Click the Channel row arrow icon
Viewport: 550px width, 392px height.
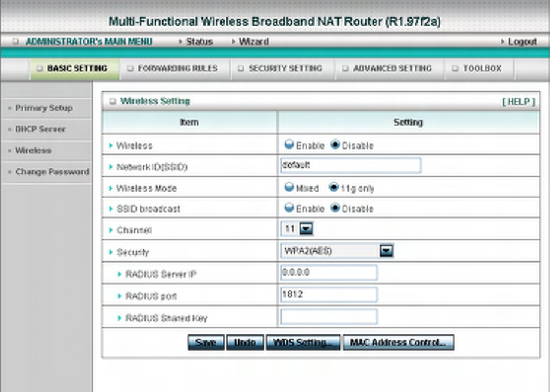pyautogui.click(x=110, y=230)
